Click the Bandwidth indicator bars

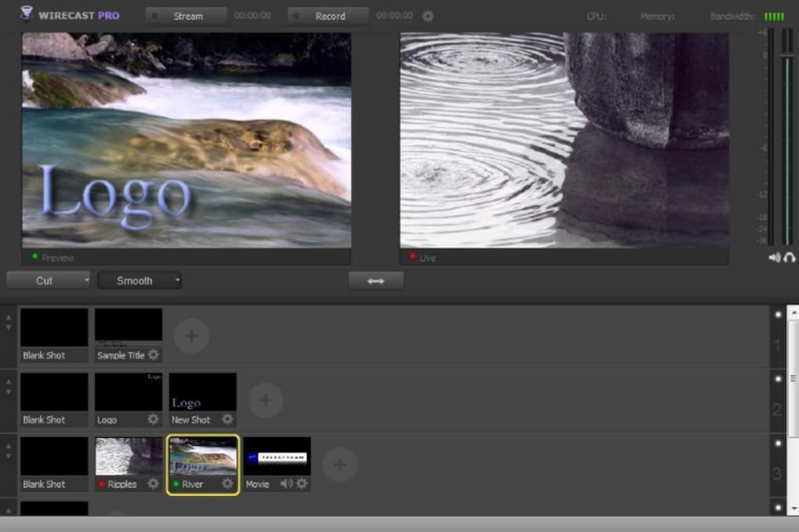(774, 16)
